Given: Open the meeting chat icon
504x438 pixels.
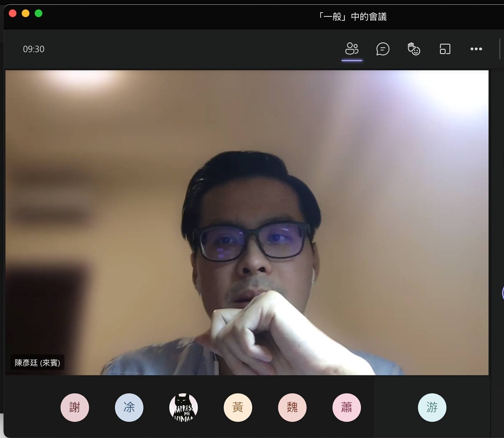Looking at the screenshot, I should pos(383,49).
